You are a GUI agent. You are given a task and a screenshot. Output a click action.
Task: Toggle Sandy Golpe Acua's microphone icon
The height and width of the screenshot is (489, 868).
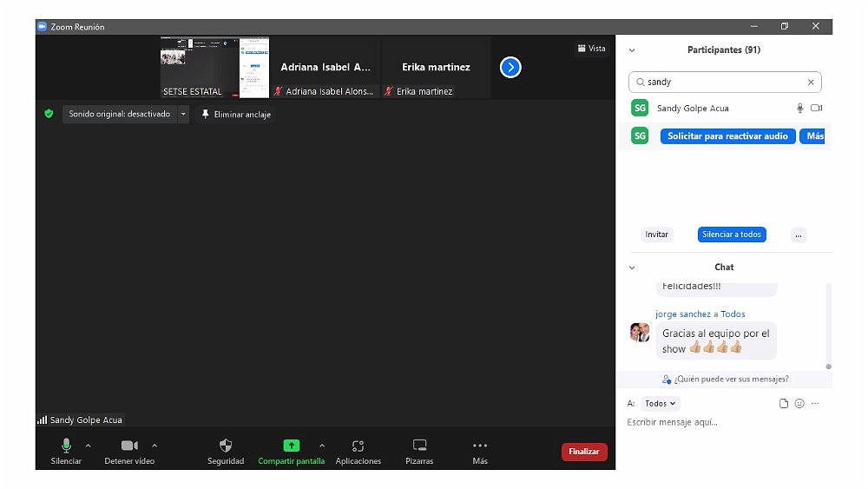(x=800, y=109)
